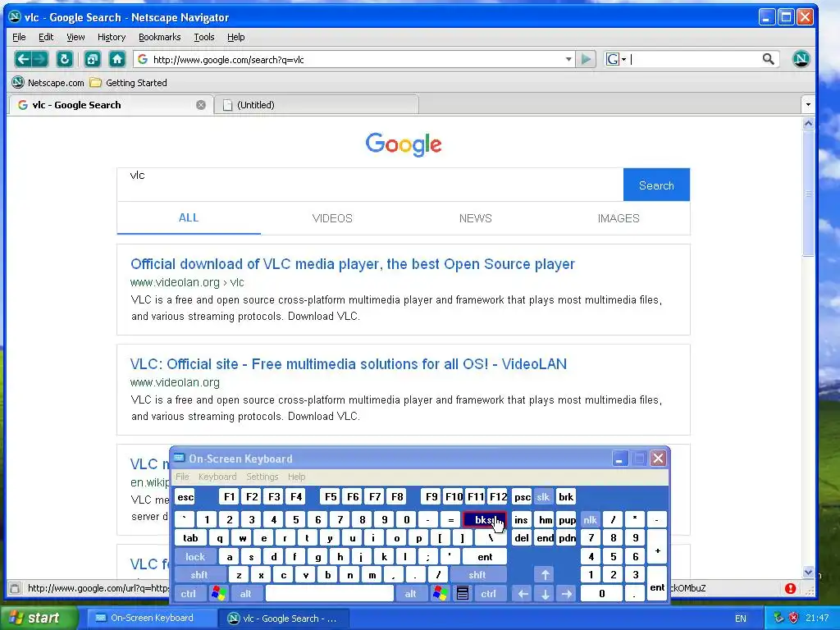Open the Bookmarks menu
Image resolution: width=840 pixels, height=630 pixels.
pyautogui.click(x=160, y=37)
